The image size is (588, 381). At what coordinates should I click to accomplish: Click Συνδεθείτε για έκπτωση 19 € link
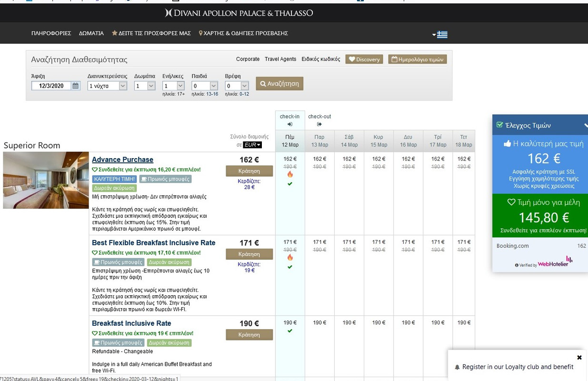[x=142, y=333]
